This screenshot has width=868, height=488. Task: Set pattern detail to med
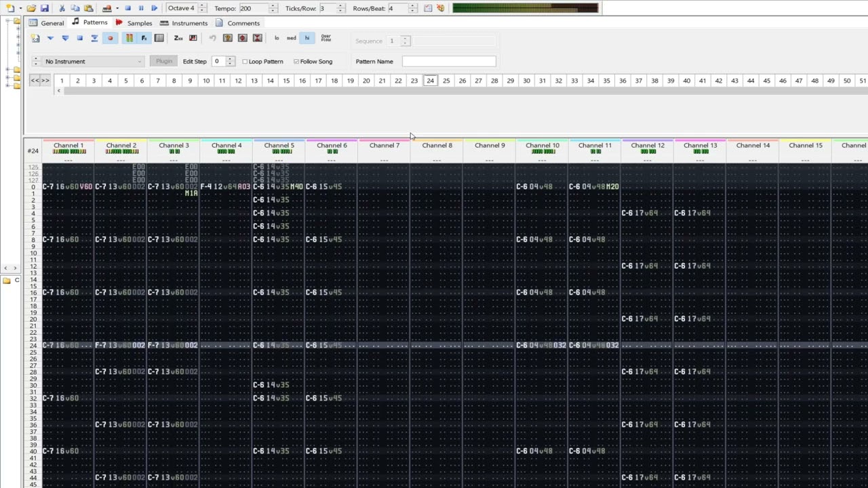[291, 38]
